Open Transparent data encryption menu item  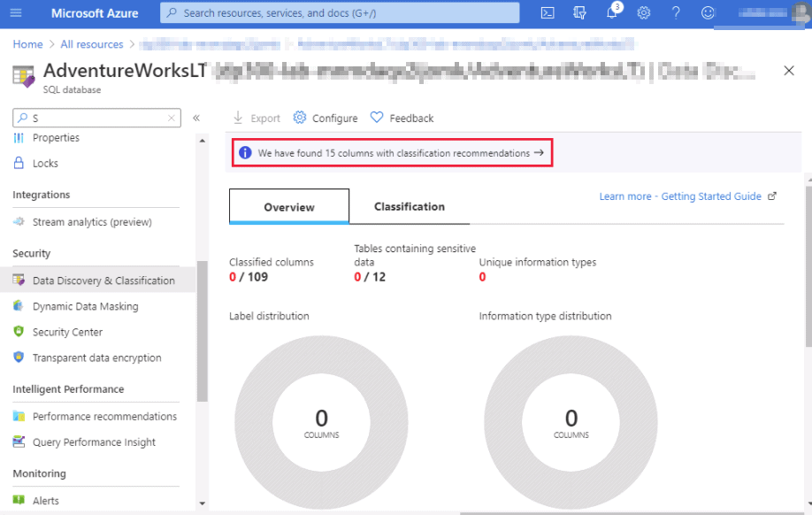pos(96,357)
